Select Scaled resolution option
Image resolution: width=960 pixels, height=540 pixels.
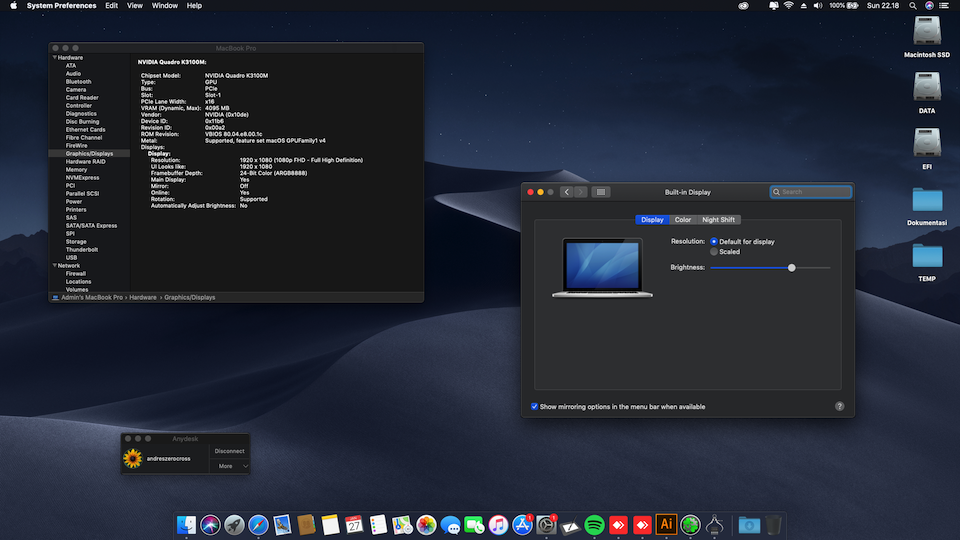point(714,252)
